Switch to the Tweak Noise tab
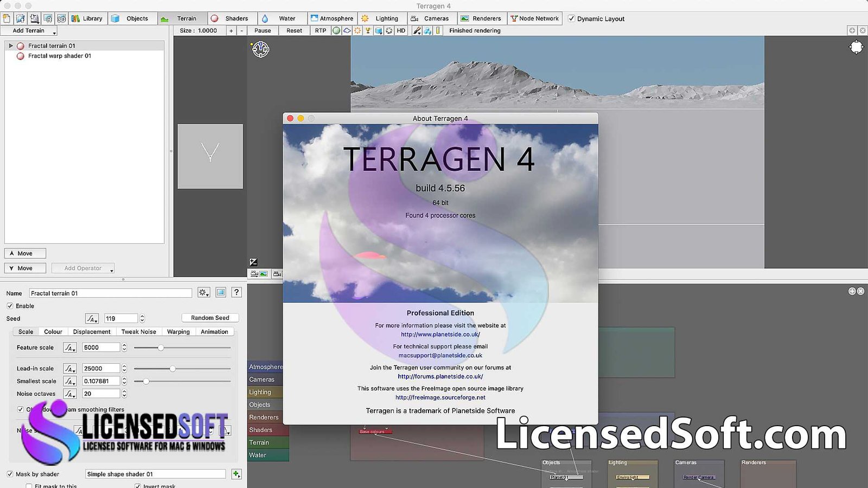This screenshot has height=488, width=868. [139, 332]
